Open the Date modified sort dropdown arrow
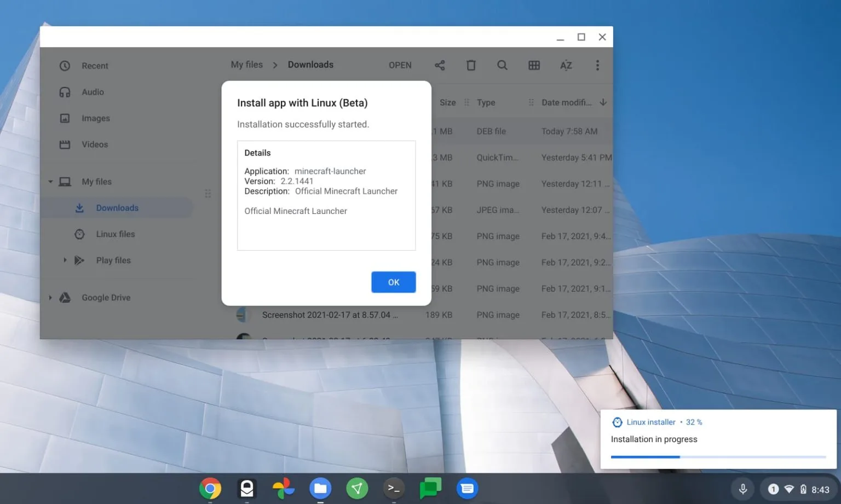 tap(603, 102)
